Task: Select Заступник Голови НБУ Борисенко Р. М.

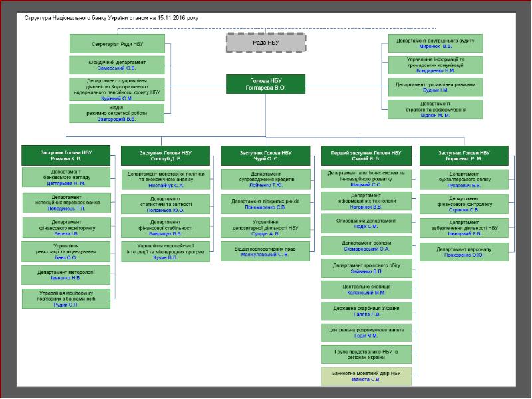Action: (465, 156)
